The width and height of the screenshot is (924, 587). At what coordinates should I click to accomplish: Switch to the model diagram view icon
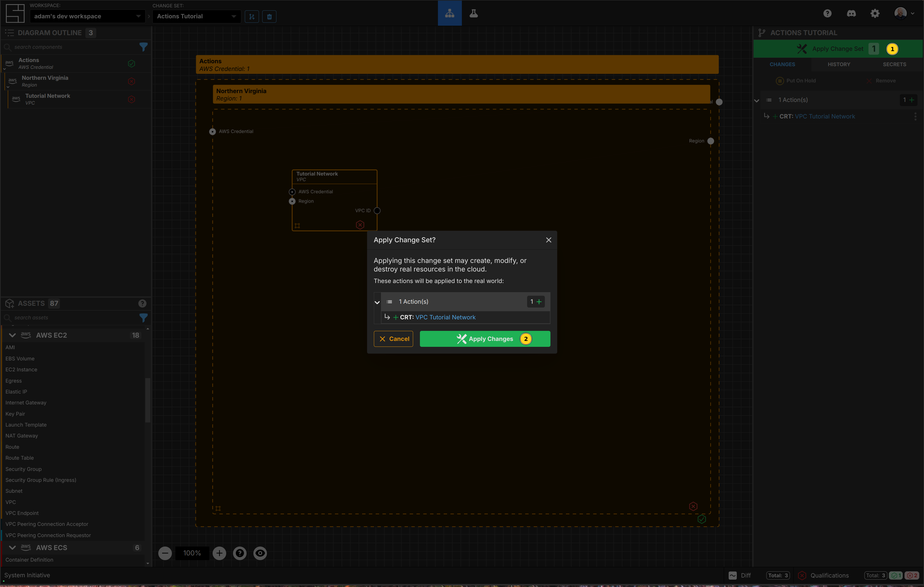point(450,13)
